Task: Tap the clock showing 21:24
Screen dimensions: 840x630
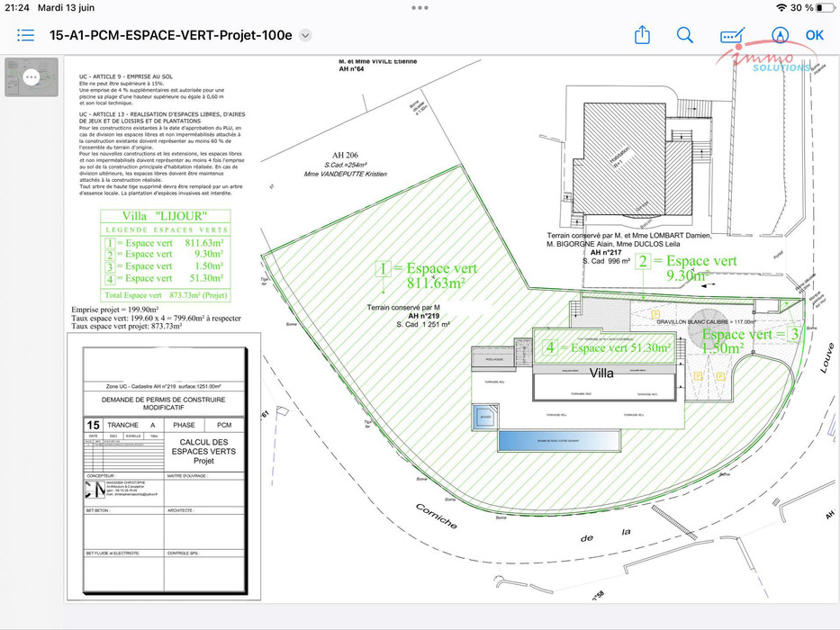Action: (x=17, y=7)
